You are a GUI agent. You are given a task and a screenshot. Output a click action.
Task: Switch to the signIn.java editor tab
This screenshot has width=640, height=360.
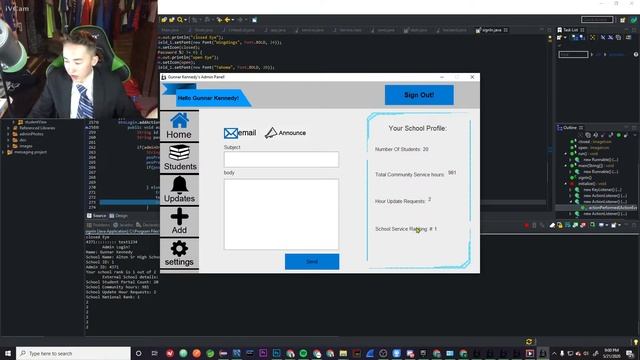492,30
